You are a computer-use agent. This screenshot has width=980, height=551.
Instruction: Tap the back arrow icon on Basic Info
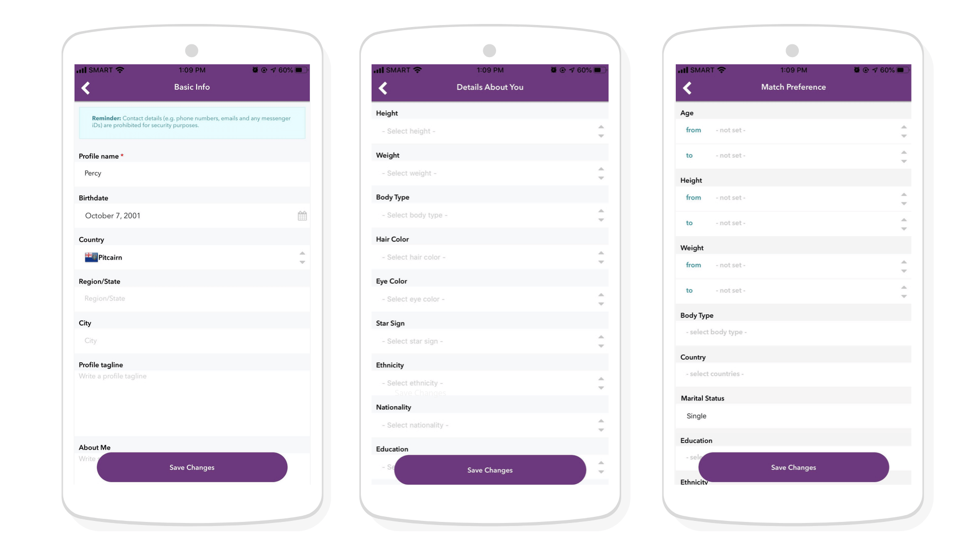pyautogui.click(x=87, y=87)
